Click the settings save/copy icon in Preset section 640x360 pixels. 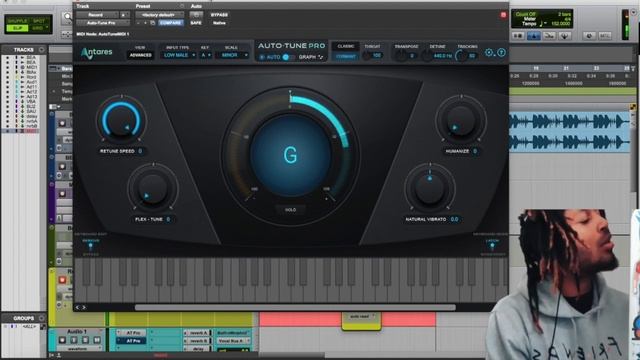tap(153, 23)
